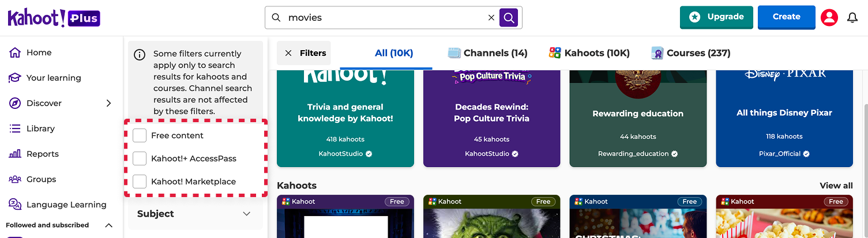Open All things Disney Pixar channel card

tap(784, 119)
